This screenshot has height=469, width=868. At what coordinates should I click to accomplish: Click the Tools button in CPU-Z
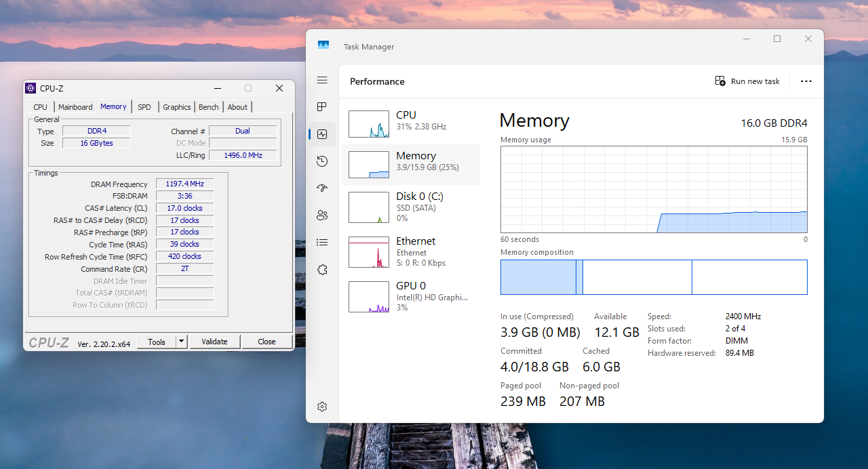tap(157, 342)
